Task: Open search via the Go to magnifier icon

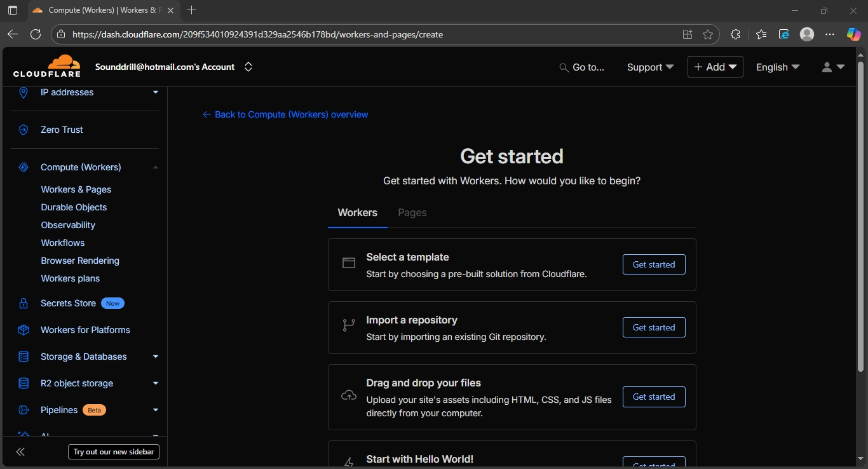Action: 563,67
